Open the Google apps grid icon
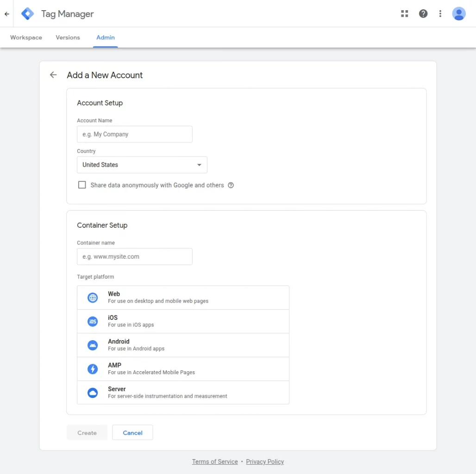The width and height of the screenshot is (476, 474). (404, 14)
